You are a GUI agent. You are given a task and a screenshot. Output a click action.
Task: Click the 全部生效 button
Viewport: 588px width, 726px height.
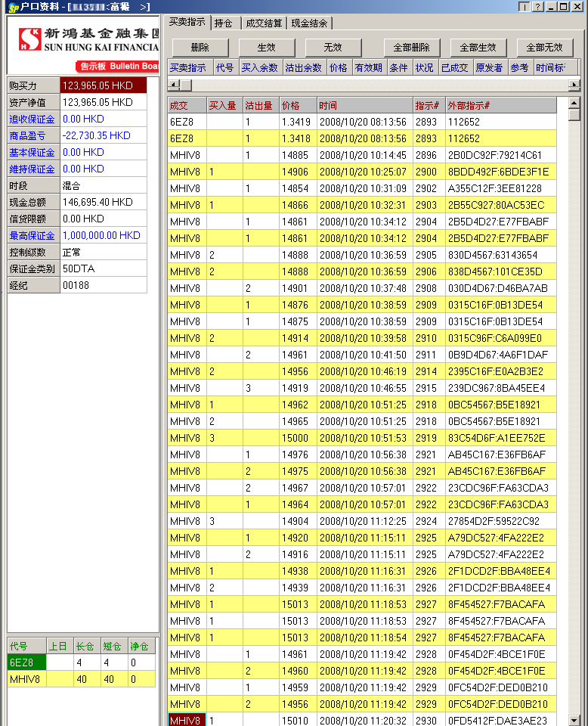coord(478,47)
